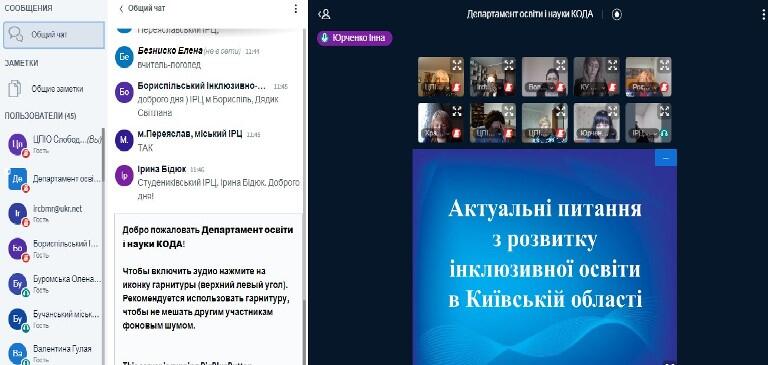Click Департамент освіти і науки КОДА title

click(x=529, y=14)
